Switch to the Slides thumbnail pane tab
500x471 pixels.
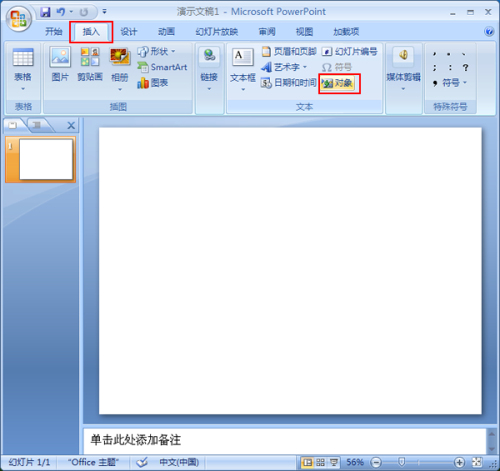click(x=13, y=125)
